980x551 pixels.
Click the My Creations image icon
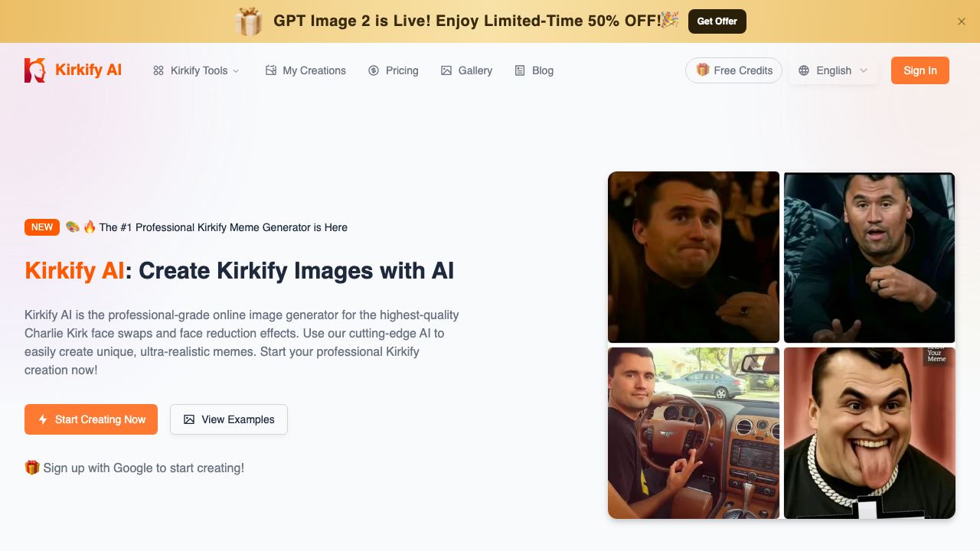pyautogui.click(x=270, y=70)
